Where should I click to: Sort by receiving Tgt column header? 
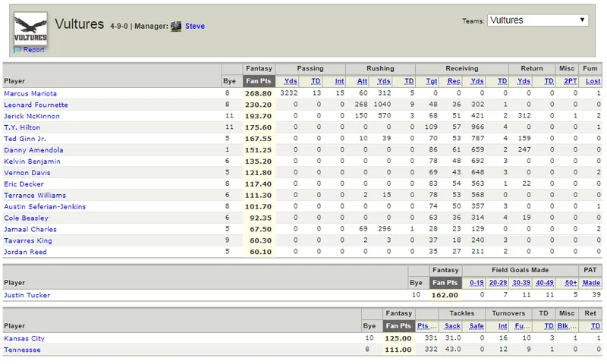431,81
